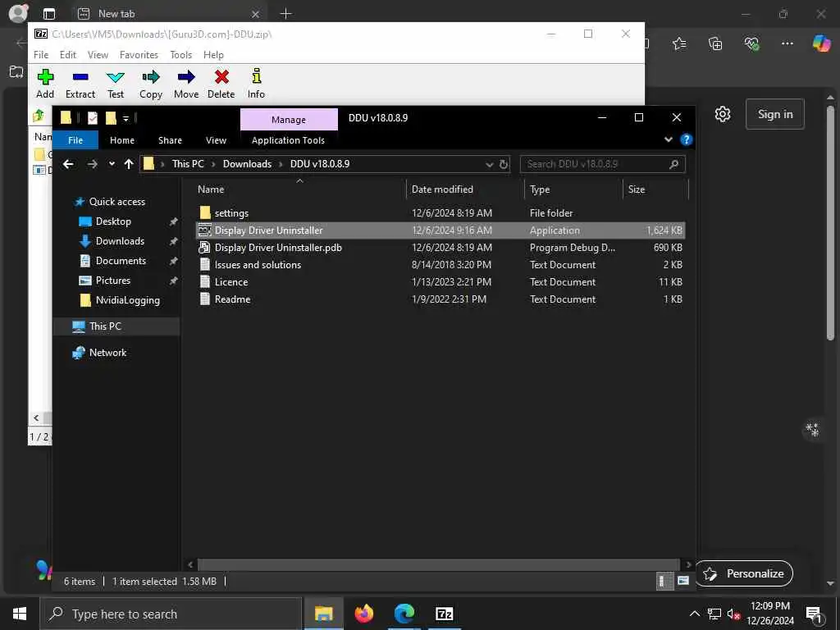This screenshot has height=630, width=840.
Task: Open the notification center
Action: click(814, 614)
